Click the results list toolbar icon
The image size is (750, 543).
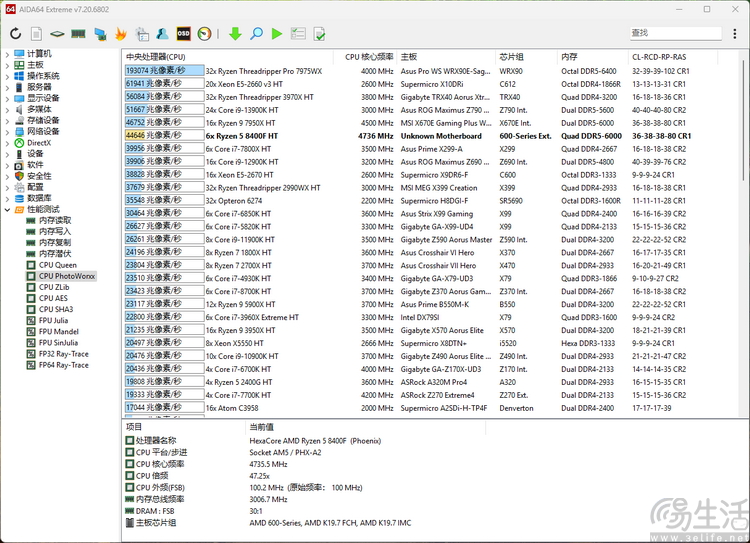pos(298,33)
